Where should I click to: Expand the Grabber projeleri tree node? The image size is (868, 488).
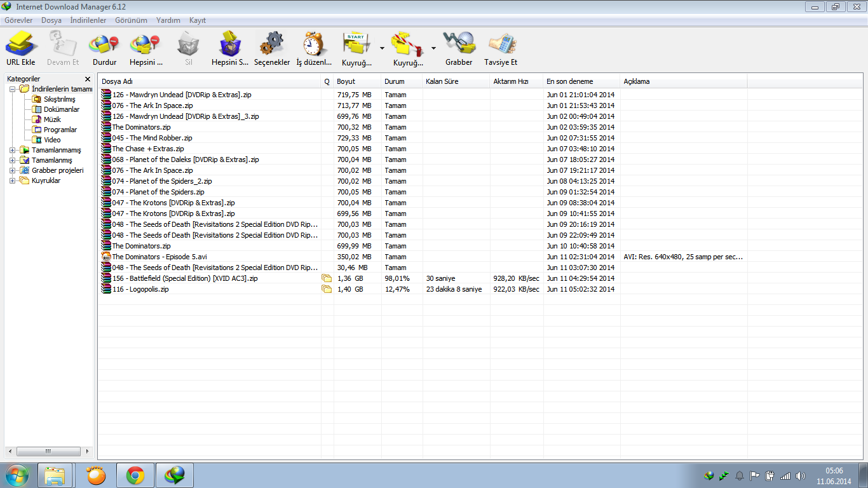[x=12, y=170]
